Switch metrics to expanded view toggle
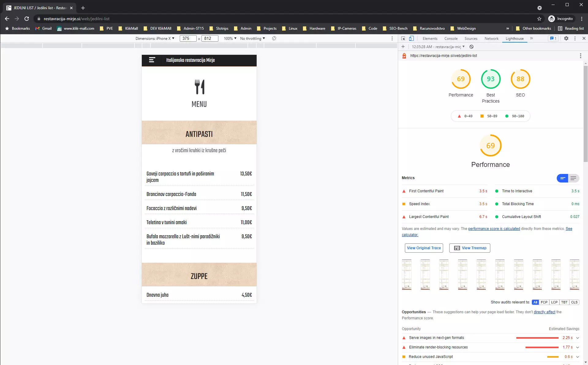 pos(573,178)
